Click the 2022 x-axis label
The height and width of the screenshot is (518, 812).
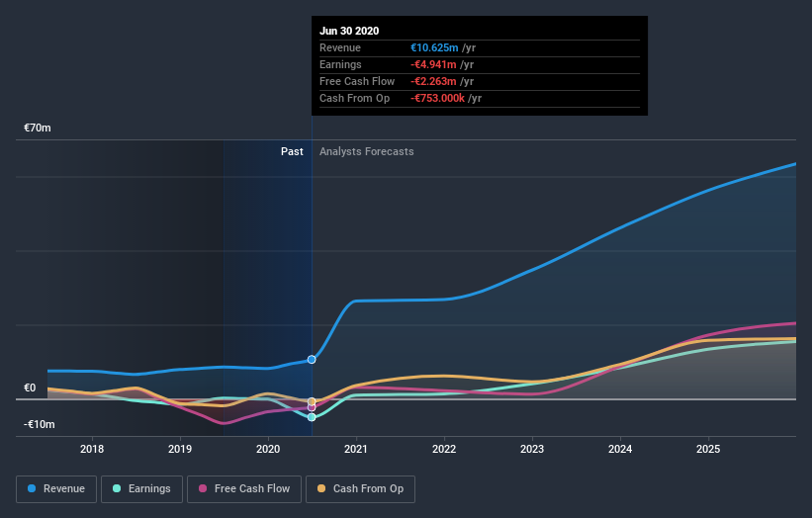[x=444, y=449]
